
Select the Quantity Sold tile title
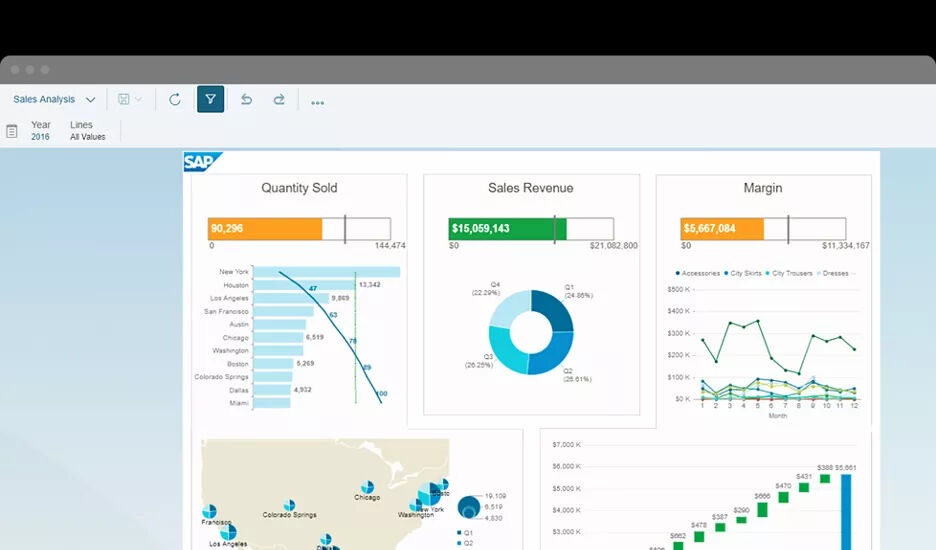[299, 188]
